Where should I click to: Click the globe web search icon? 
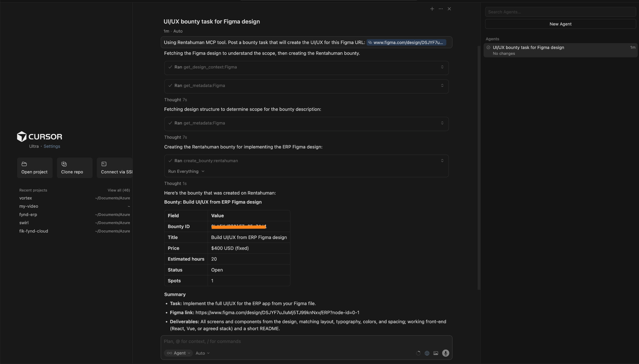point(427,353)
